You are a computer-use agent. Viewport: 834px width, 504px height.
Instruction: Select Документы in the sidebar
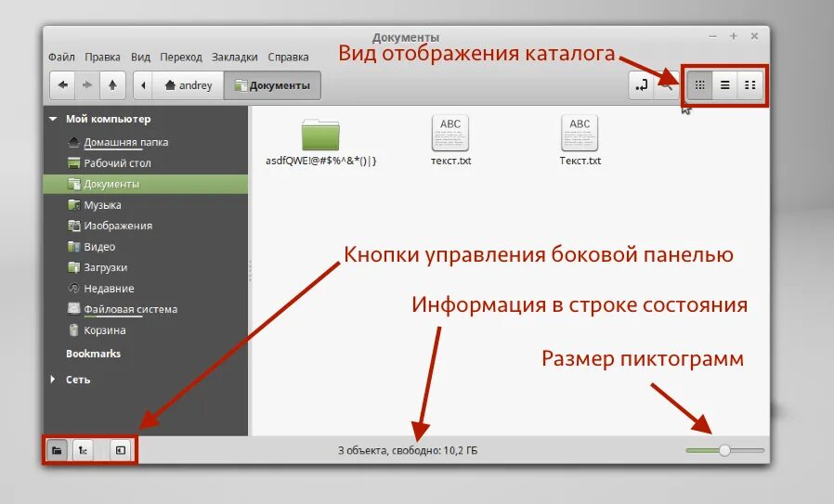145,184
